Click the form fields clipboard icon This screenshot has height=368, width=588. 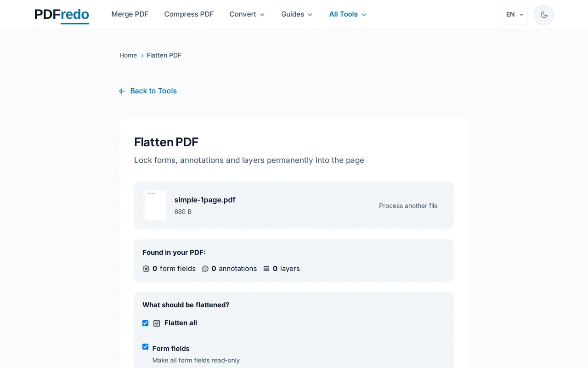pyautogui.click(x=146, y=268)
